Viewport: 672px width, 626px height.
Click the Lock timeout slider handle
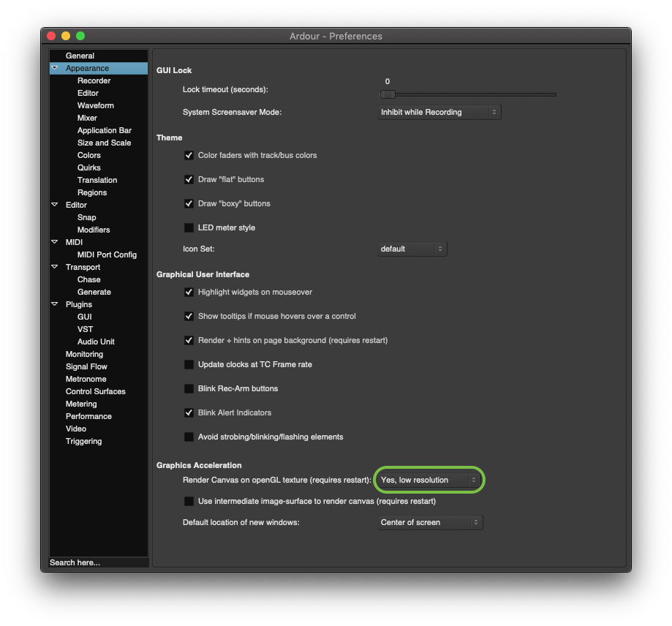pyautogui.click(x=388, y=94)
